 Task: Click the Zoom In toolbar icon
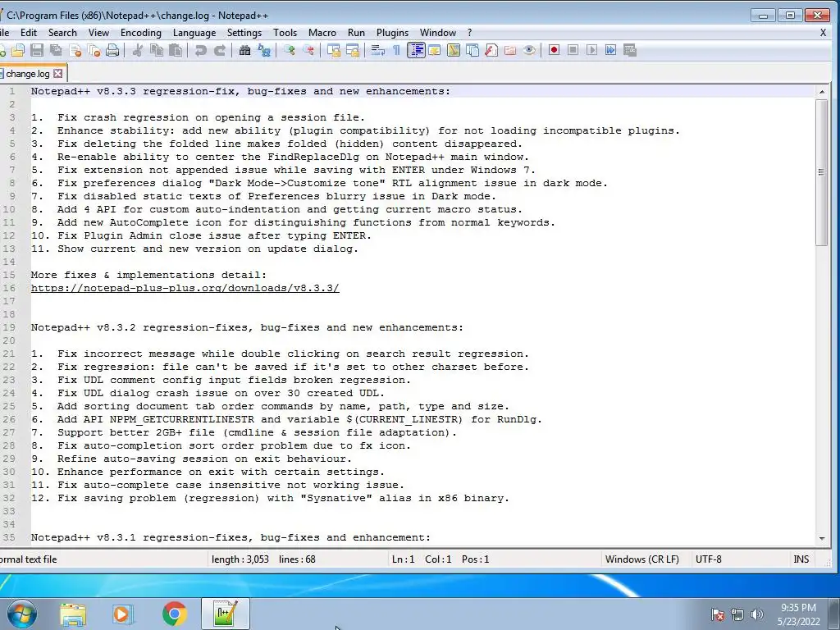click(290, 50)
